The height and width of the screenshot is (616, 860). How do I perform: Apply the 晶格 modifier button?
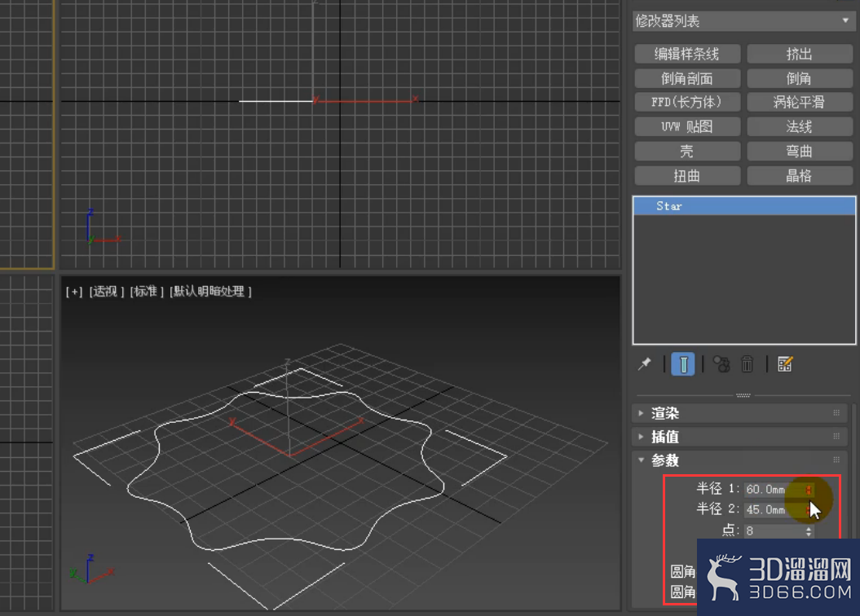pos(799,176)
